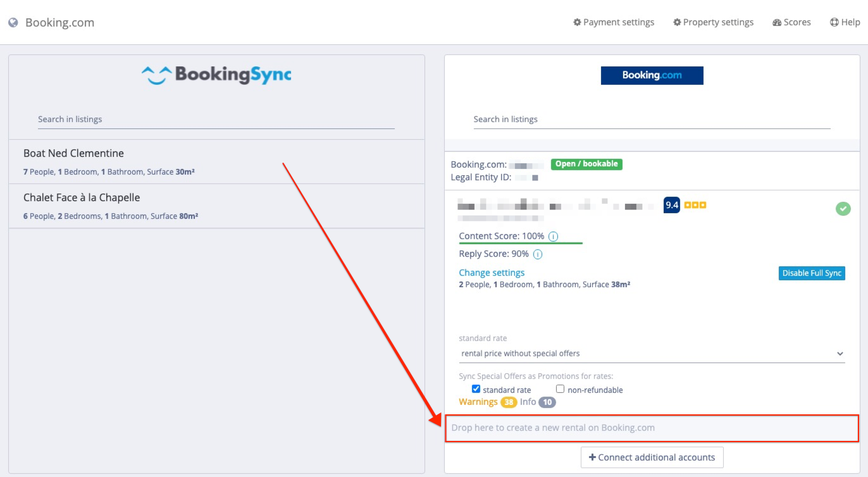Click the Booking.com logo banner

coord(652,75)
